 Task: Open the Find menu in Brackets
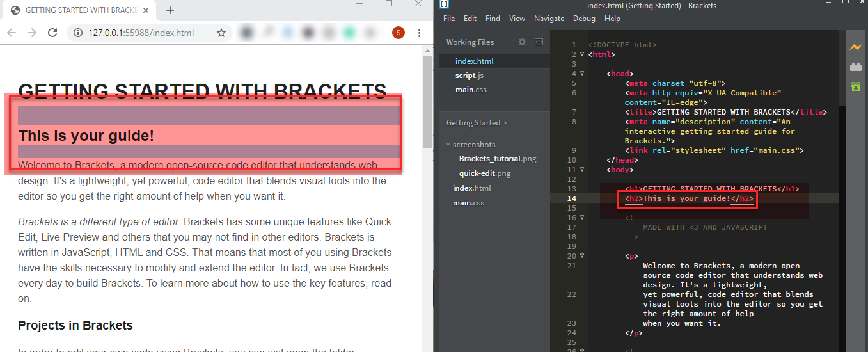pos(493,19)
